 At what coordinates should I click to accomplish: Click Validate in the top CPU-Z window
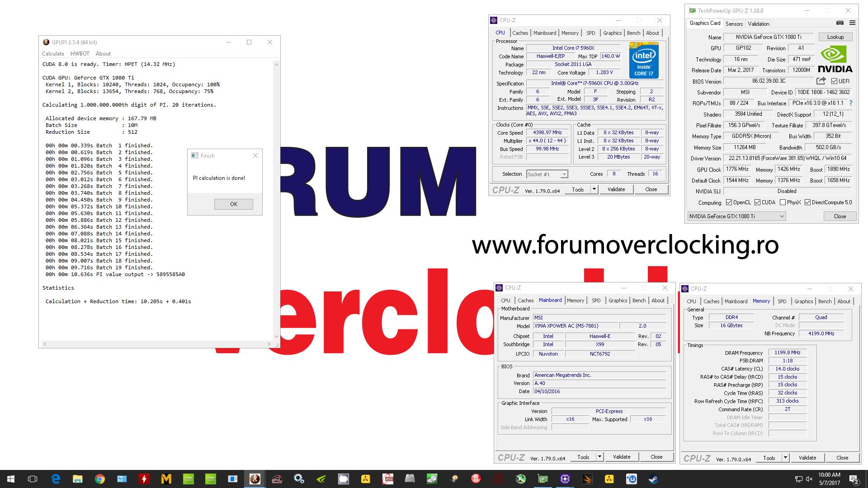pos(616,189)
